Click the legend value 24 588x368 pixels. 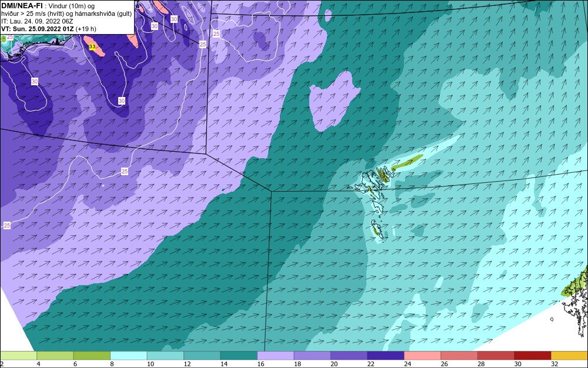click(407, 364)
